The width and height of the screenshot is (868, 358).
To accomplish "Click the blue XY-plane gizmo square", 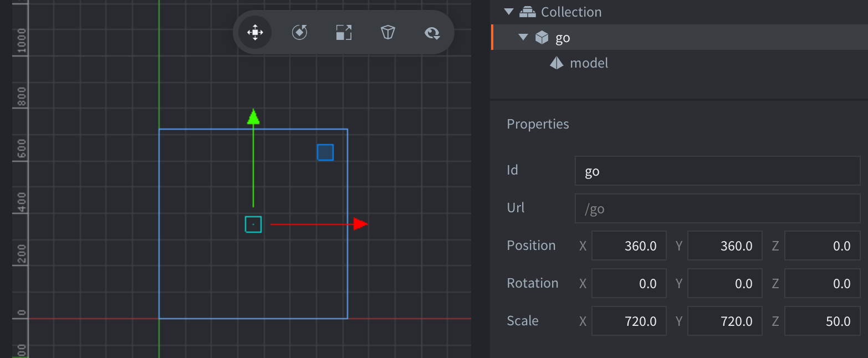I will point(325,152).
